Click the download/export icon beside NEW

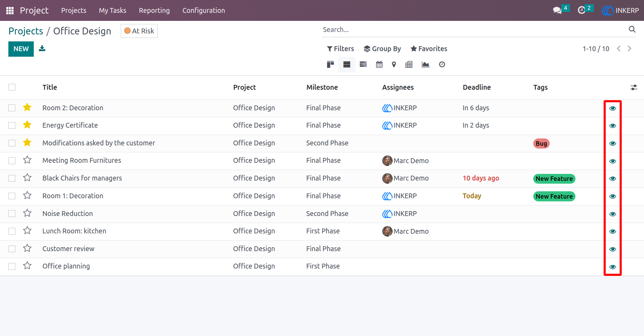click(x=42, y=48)
